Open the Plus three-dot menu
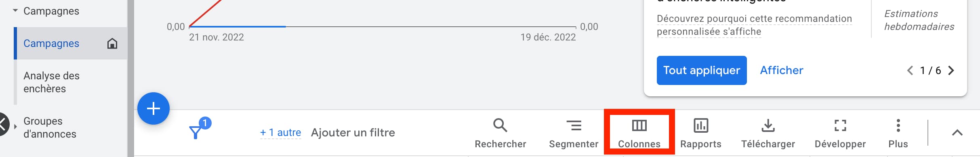 tap(898, 125)
